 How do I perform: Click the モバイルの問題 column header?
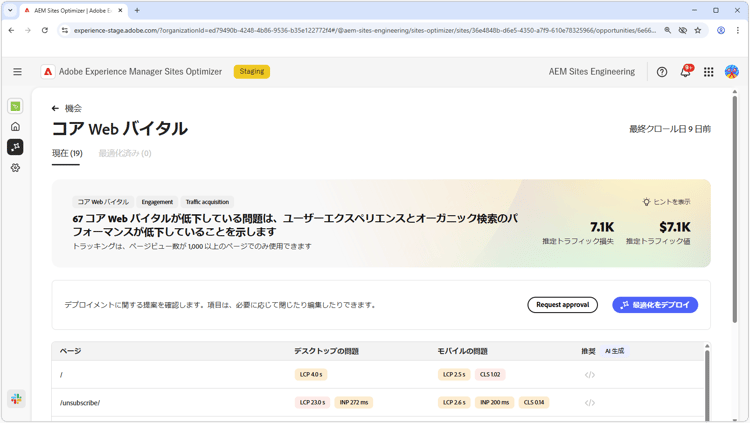[x=463, y=351]
